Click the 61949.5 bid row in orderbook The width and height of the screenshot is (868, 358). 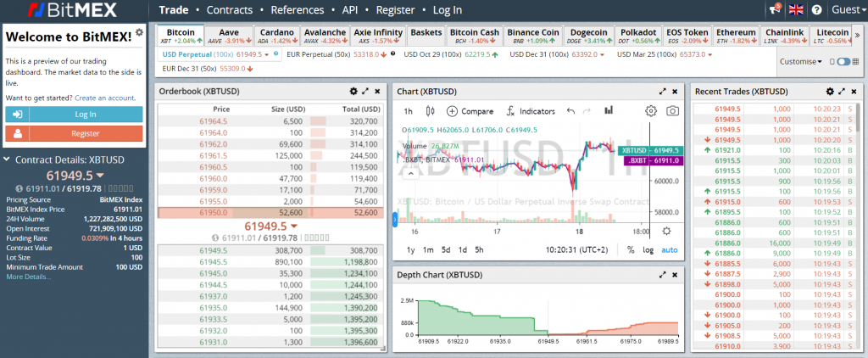[270, 250]
